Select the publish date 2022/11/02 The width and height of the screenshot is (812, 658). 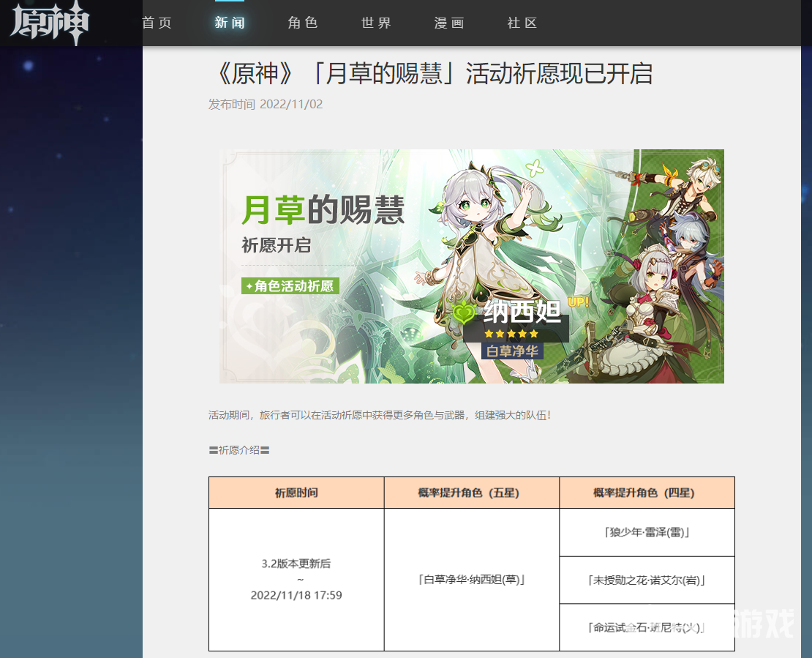(291, 104)
